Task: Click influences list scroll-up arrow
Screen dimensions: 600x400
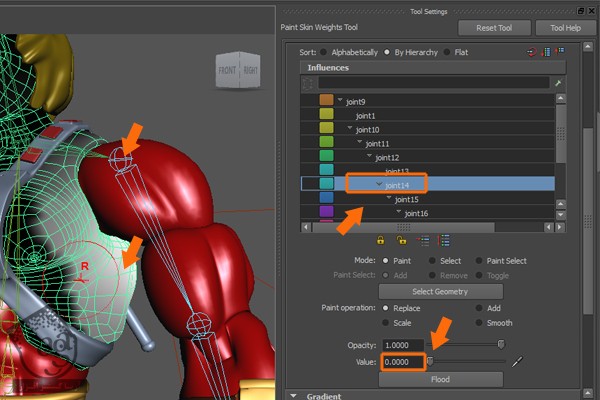Action: click(x=561, y=98)
